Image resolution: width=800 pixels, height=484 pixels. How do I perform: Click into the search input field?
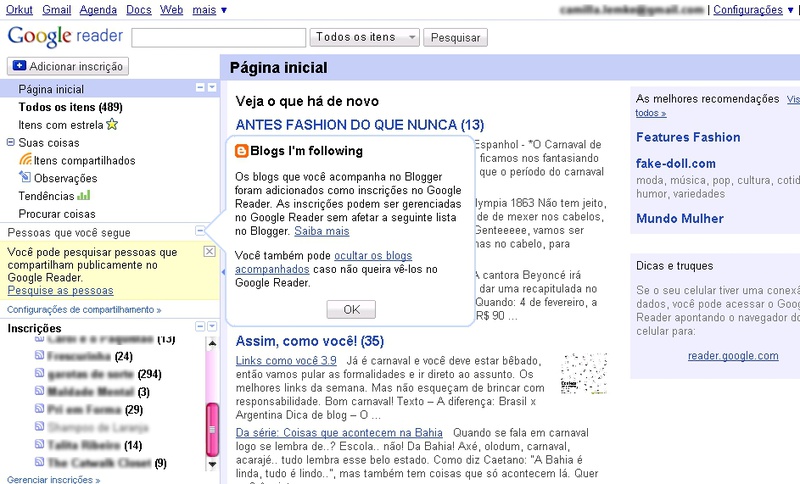(x=218, y=37)
